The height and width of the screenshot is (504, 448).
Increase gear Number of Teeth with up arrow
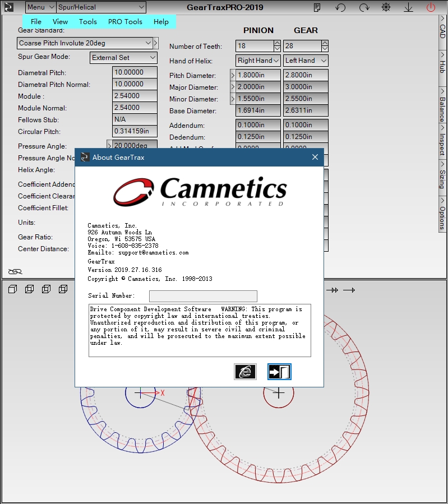pyautogui.click(x=325, y=43)
